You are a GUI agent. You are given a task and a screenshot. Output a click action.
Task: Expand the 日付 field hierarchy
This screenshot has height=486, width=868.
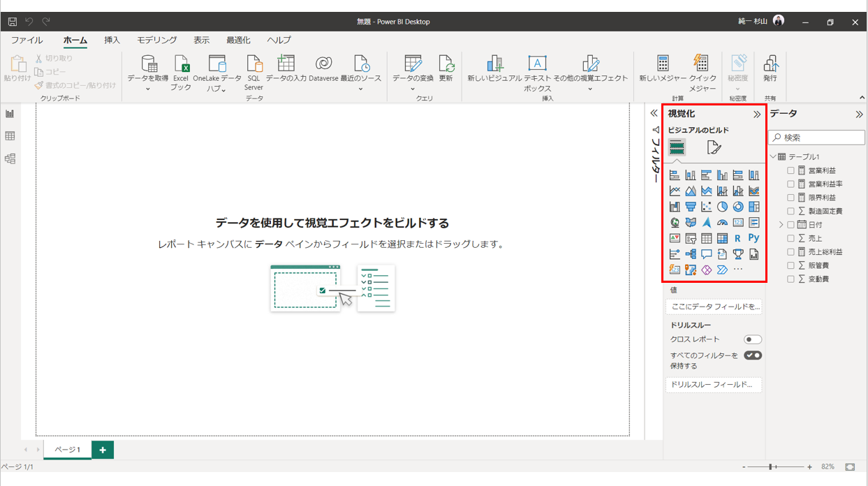point(781,225)
